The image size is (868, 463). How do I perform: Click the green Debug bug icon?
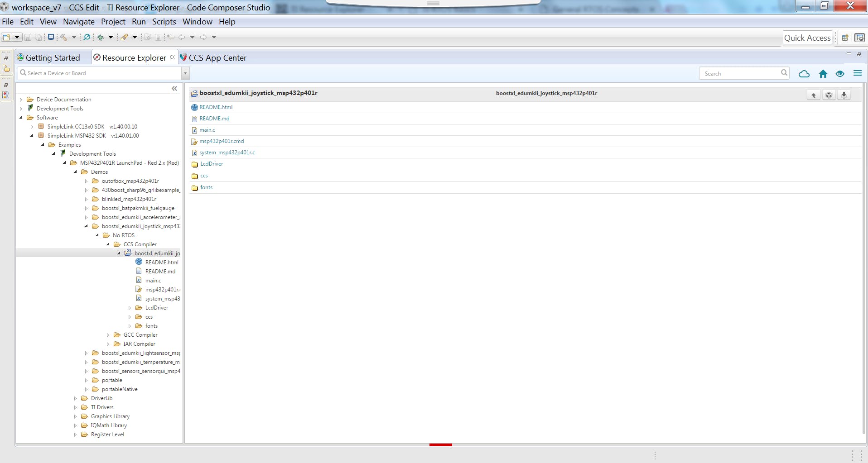(101, 37)
